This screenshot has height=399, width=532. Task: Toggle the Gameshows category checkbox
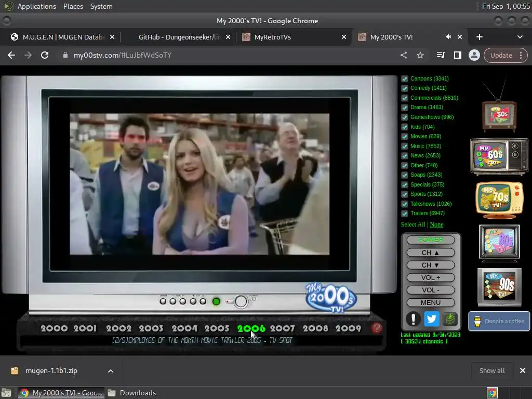(404, 117)
